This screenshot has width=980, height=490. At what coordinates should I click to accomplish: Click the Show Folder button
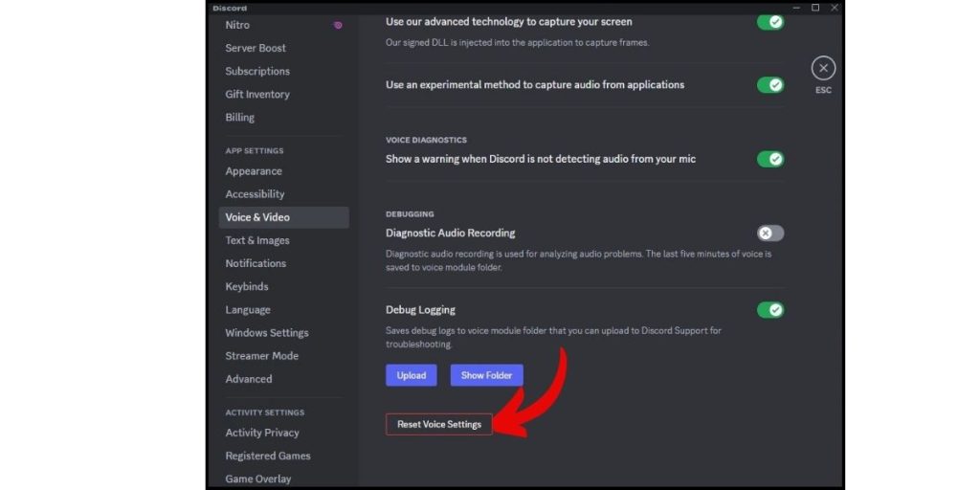[487, 375]
